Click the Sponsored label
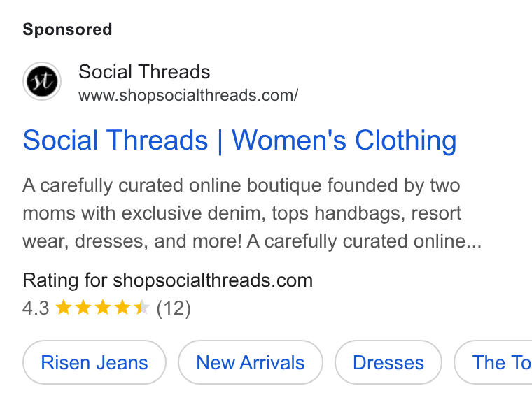The width and height of the screenshot is (532, 407). (x=67, y=29)
